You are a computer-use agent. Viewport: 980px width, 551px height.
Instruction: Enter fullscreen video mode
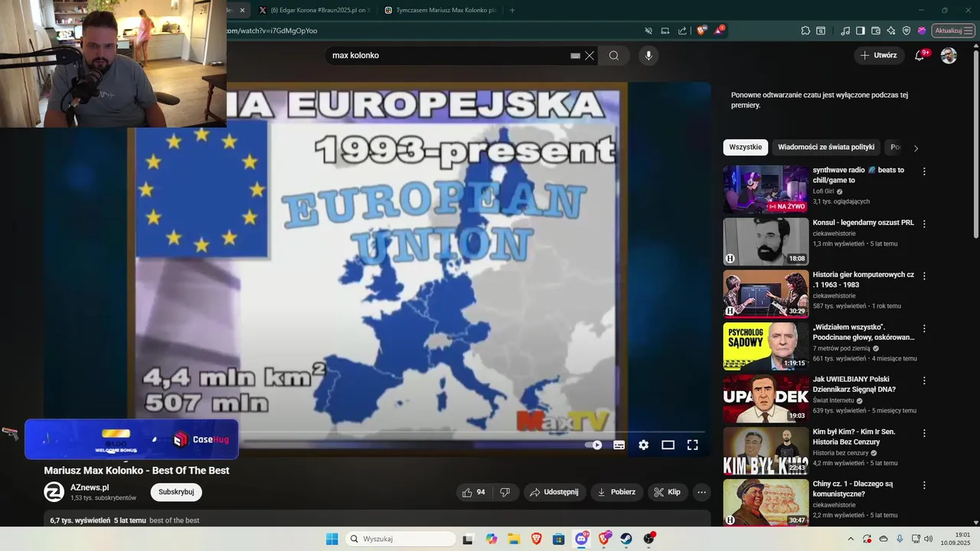tap(693, 445)
